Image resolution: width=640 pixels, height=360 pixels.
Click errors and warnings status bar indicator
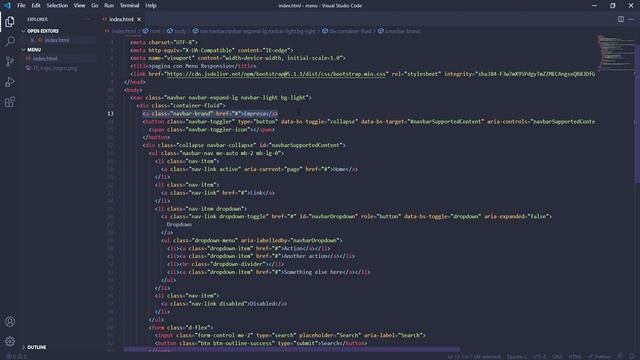click(x=16, y=356)
